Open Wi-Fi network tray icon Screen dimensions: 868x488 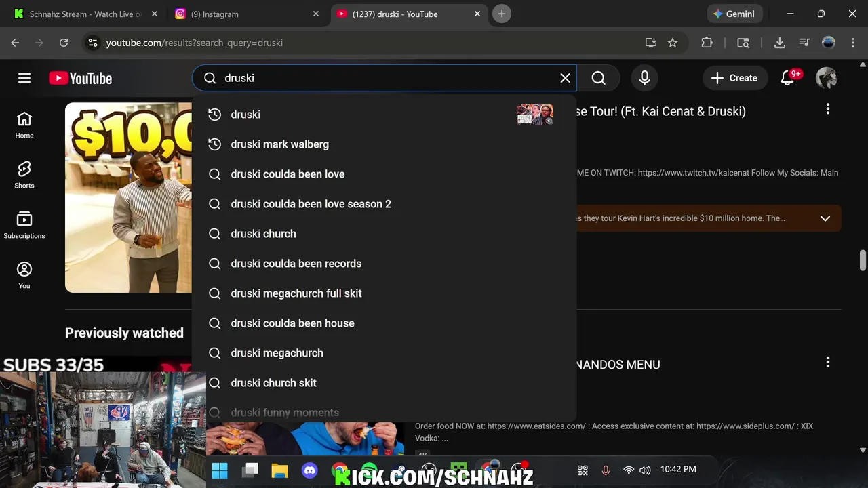[629, 470]
